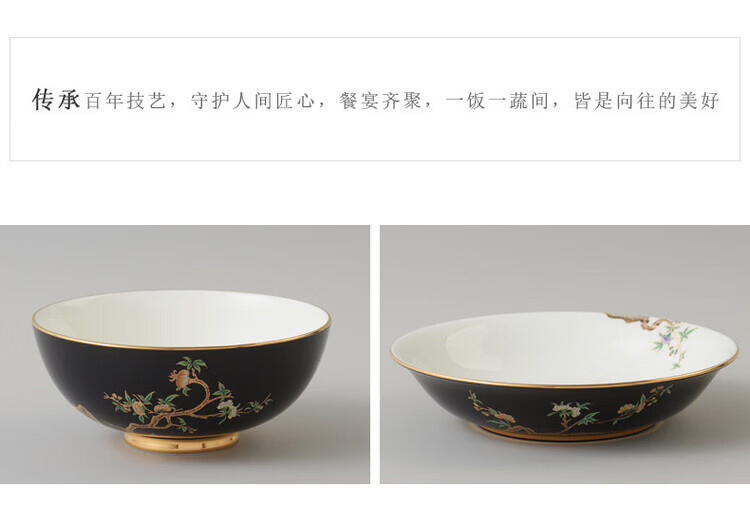Click the pomegranate fruit atop the bowl's branch
This screenshot has height=505, width=750.
pyautogui.click(x=181, y=376)
